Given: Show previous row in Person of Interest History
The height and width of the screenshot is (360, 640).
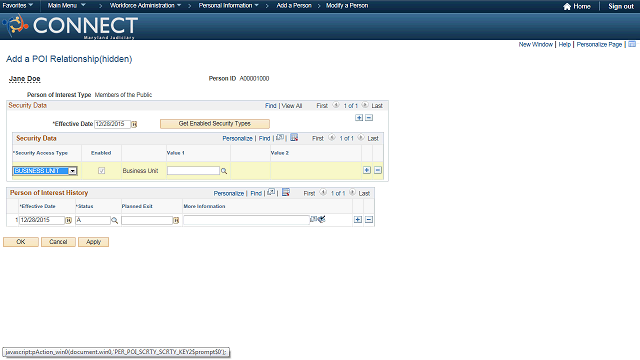Looking at the screenshot, I should [x=323, y=192].
